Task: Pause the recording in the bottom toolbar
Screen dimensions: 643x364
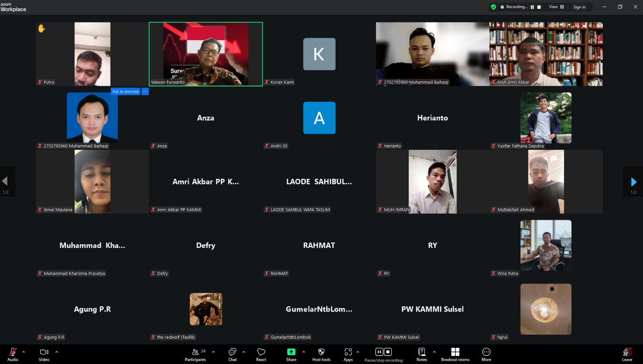Action: [x=379, y=352]
